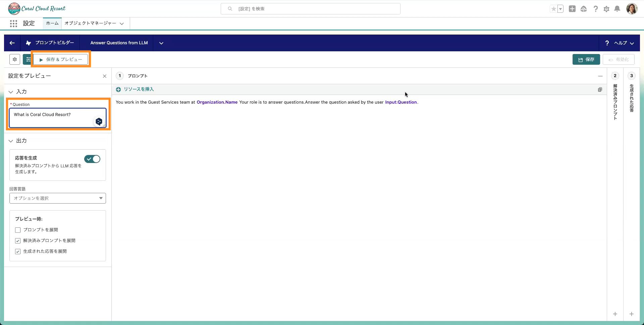Switch to the ホーム tab

52,23
